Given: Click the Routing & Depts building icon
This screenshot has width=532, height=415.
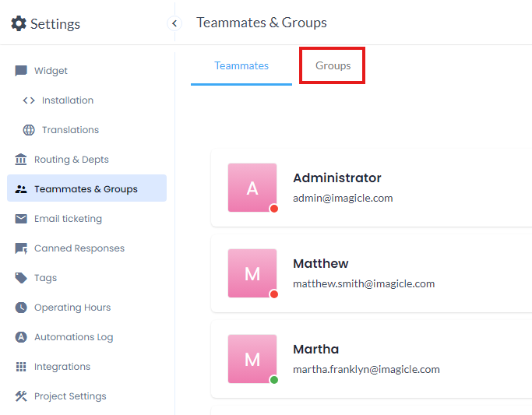Looking at the screenshot, I should (x=21, y=160).
